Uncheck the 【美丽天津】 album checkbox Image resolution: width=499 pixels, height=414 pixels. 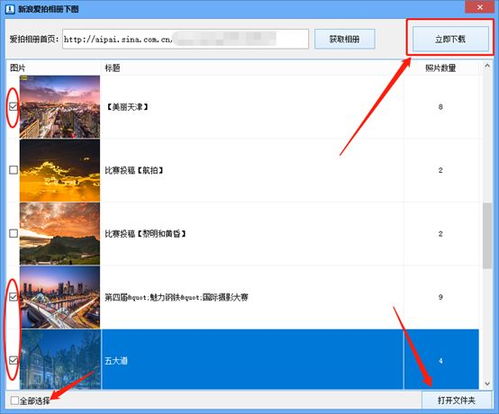[x=13, y=107]
